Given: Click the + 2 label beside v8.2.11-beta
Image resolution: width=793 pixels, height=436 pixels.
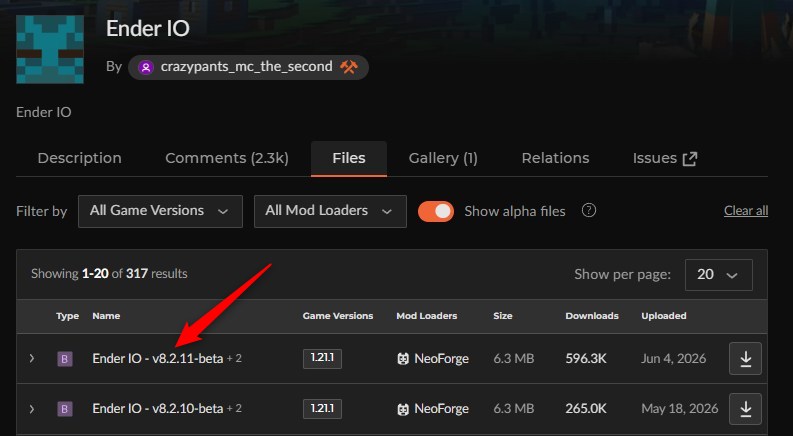Looking at the screenshot, I should tap(234, 359).
